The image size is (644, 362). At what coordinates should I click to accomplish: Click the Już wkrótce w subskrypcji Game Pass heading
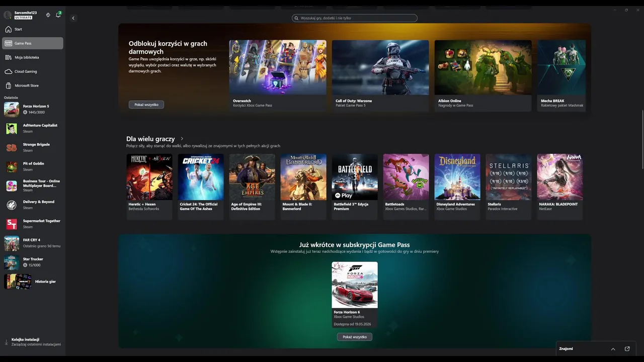(355, 245)
